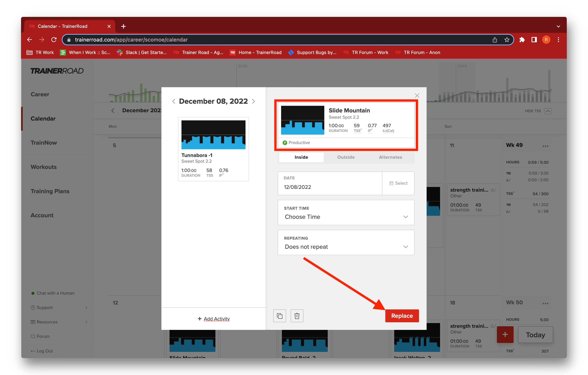Open the Repeating dropdown

[346, 242]
